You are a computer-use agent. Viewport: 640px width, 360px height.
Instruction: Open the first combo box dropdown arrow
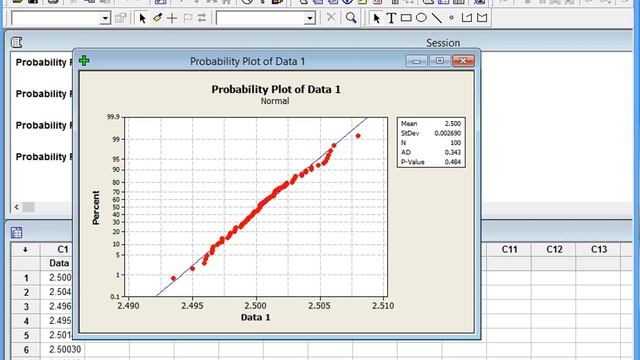(105, 18)
